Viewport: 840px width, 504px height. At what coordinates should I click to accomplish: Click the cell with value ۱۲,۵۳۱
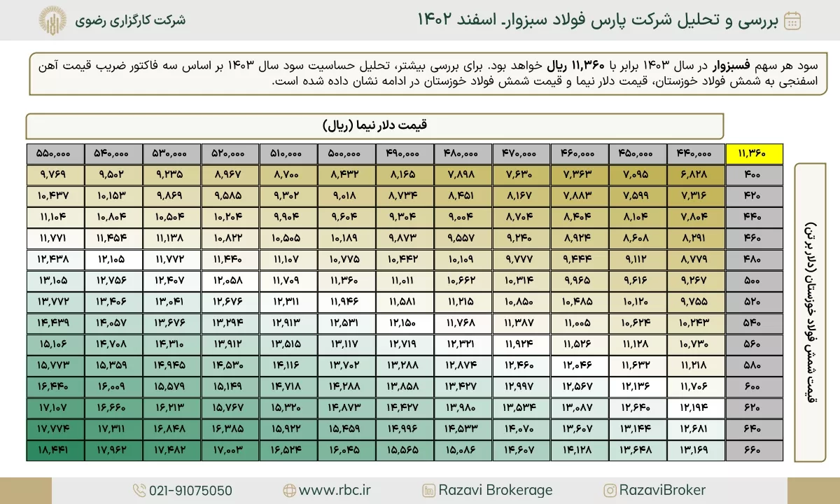(346, 323)
